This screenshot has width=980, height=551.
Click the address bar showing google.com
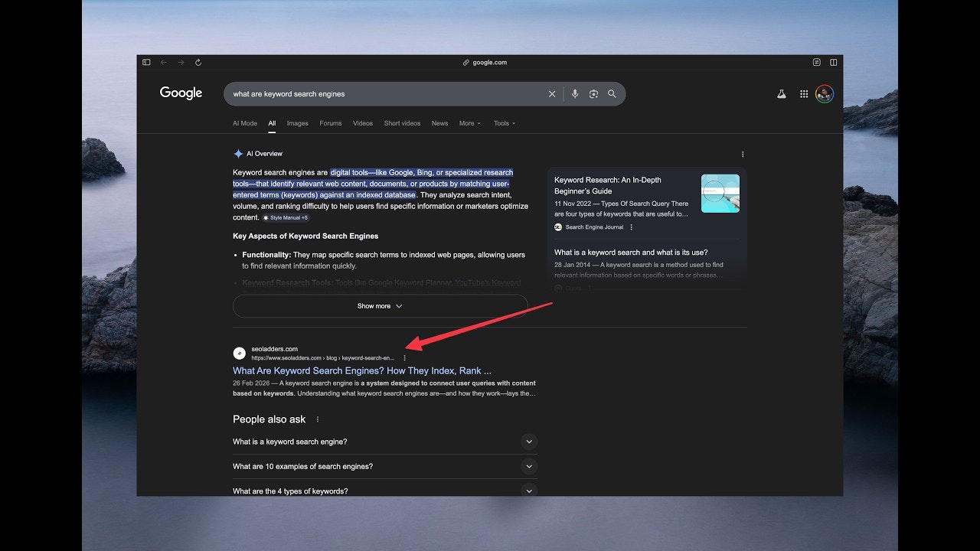[x=485, y=63]
